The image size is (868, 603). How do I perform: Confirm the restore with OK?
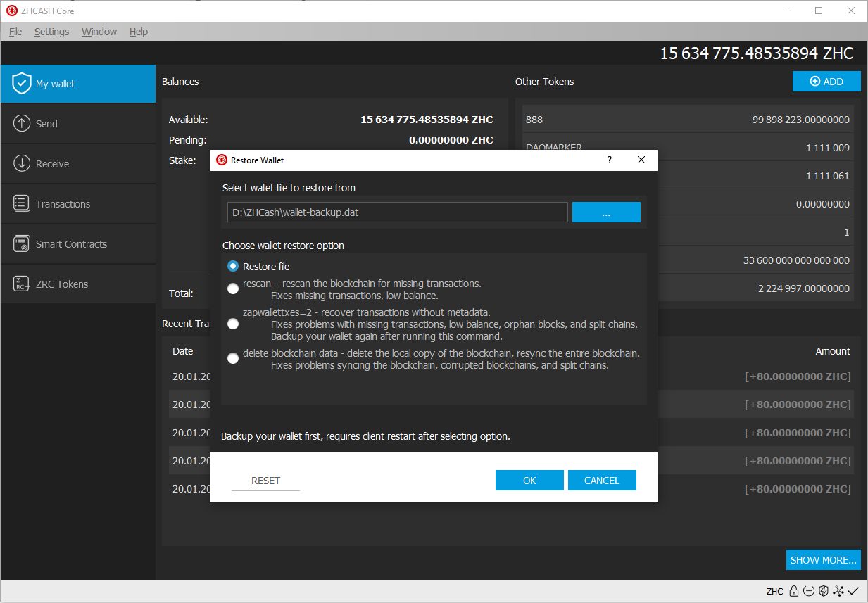(529, 481)
